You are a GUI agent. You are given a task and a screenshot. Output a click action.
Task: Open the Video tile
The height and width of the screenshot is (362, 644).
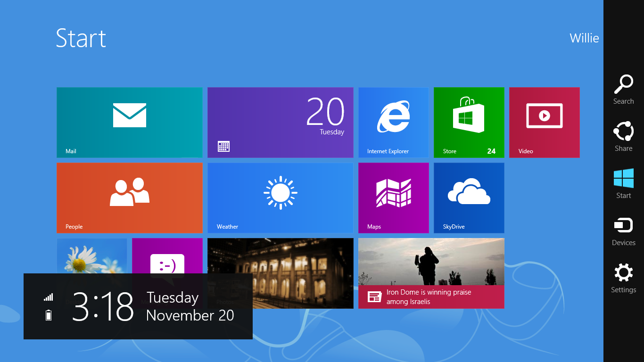tap(545, 123)
